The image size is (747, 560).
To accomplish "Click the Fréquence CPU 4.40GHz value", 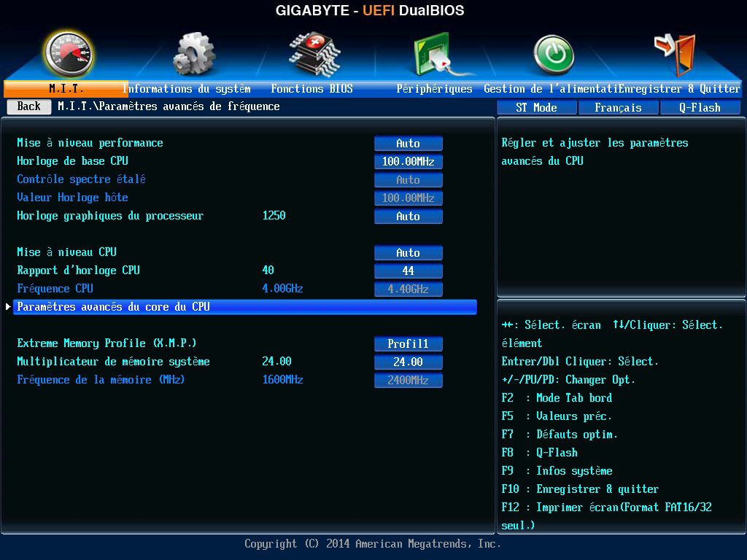I will 409,289.
